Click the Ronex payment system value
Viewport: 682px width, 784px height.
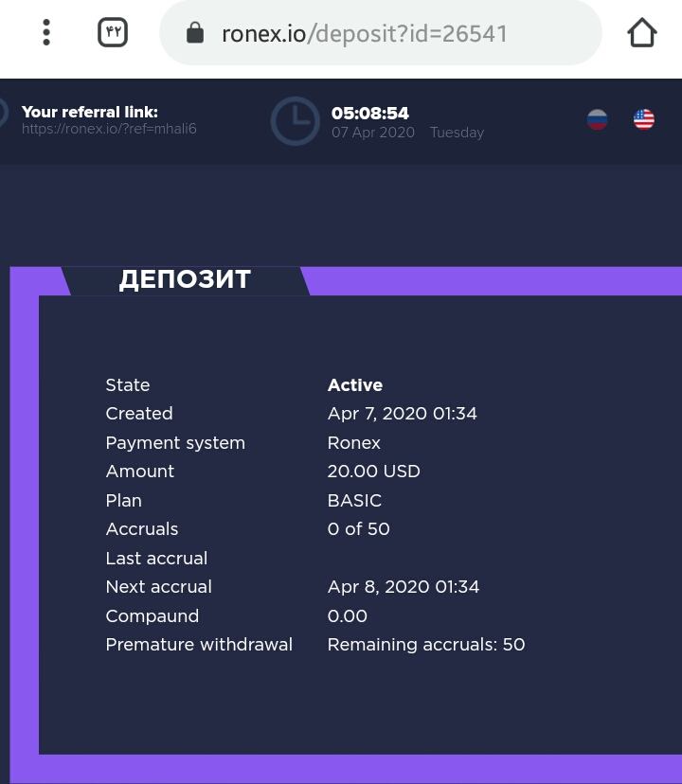point(353,443)
